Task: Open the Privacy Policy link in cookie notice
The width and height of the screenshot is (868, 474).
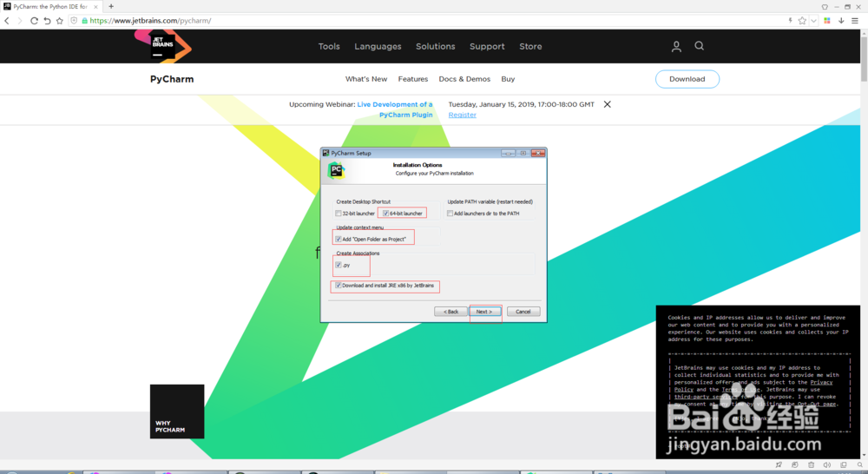Action: (753, 386)
